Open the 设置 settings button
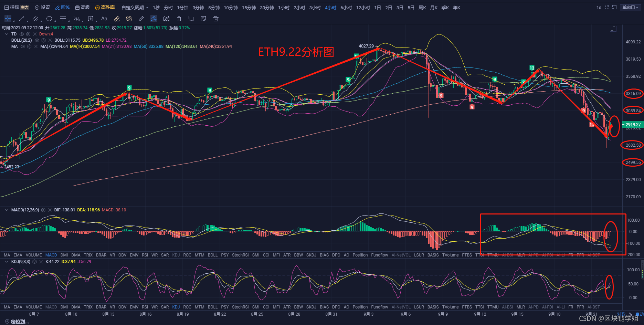This screenshot has width=644, height=325. (42, 7)
